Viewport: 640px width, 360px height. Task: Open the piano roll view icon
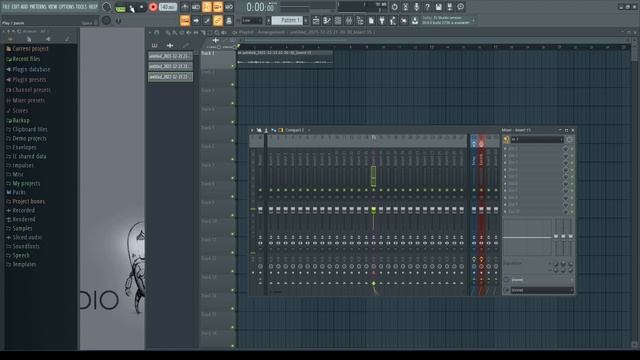pos(327,20)
